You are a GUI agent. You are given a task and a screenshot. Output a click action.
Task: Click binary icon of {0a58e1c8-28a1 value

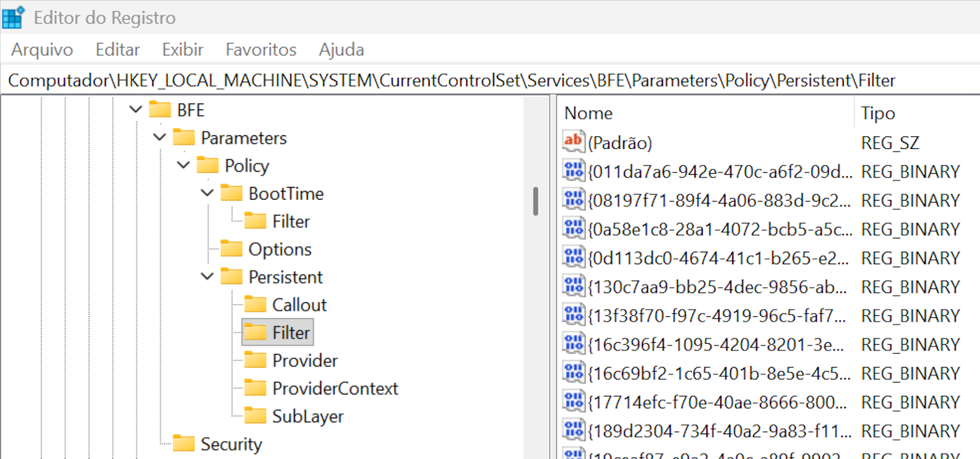(574, 228)
